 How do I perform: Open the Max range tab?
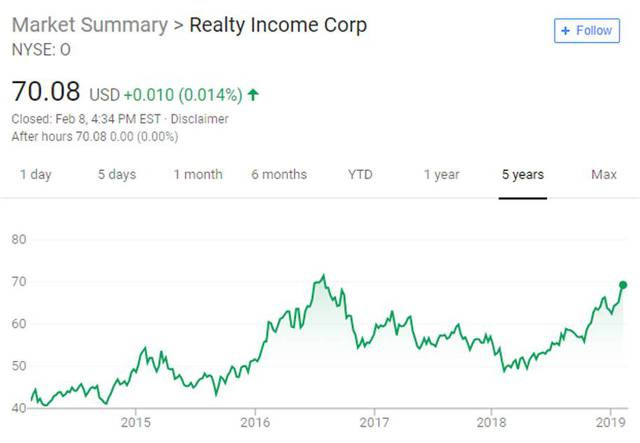[604, 175]
